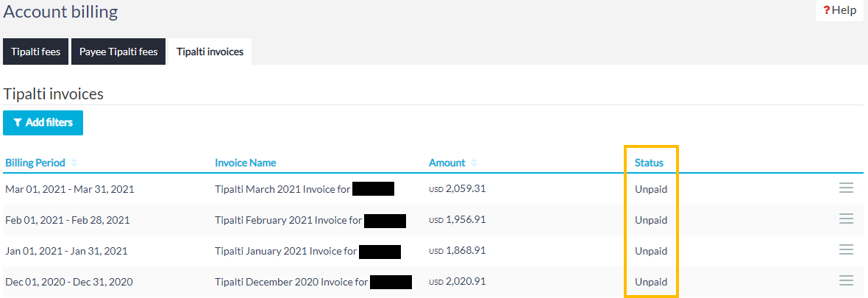The height and width of the screenshot is (298, 868).
Task: Click the amount USD 2,020.91
Action: tap(458, 281)
